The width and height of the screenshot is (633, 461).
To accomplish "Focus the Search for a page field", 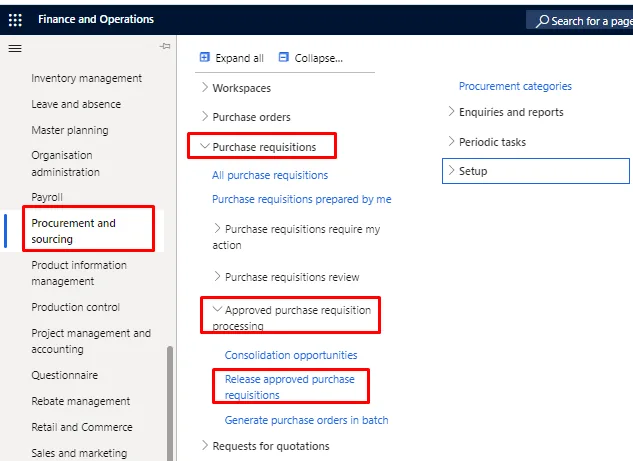I will pyautogui.click(x=580, y=20).
